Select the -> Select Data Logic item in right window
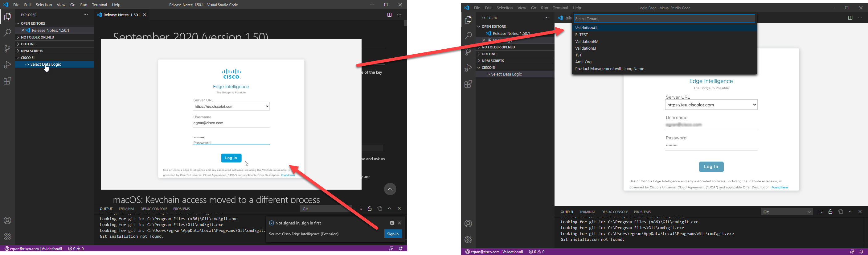This screenshot has height=255, width=868. 515,74
